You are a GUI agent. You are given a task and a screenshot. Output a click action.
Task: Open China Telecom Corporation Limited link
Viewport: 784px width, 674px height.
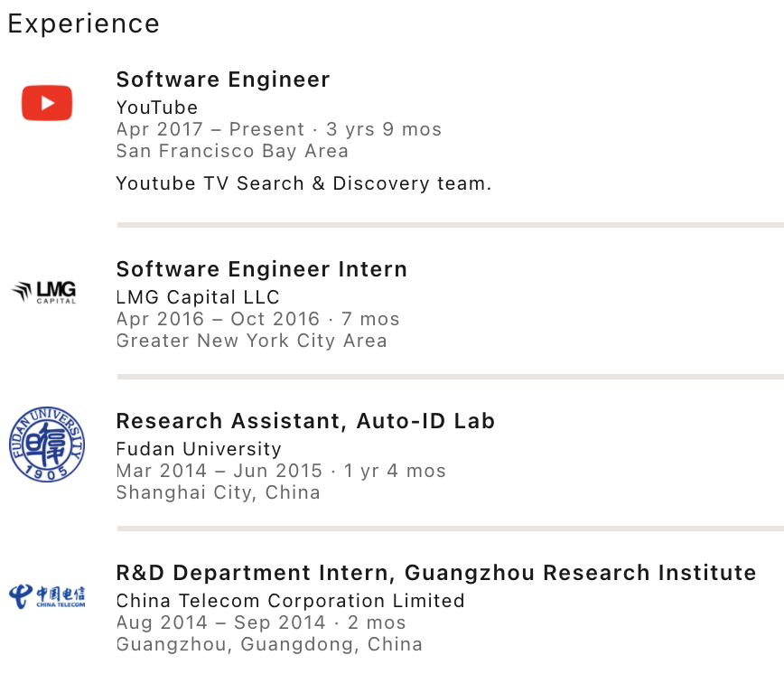[x=290, y=601]
